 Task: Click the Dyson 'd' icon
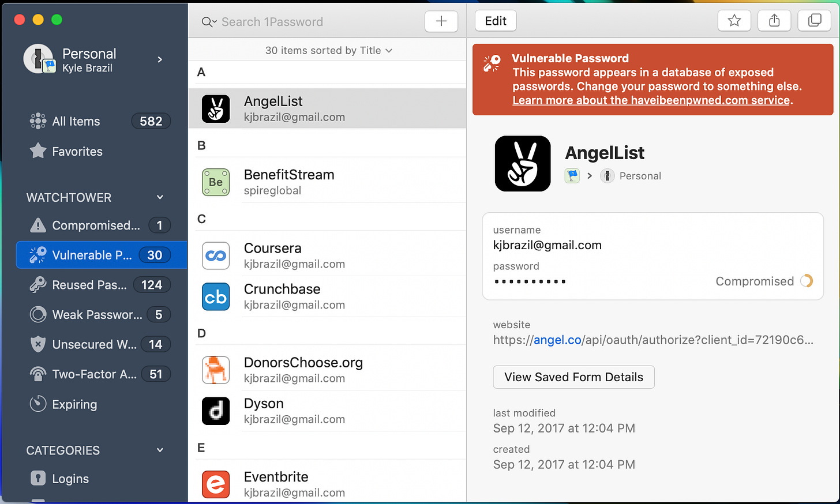click(216, 411)
